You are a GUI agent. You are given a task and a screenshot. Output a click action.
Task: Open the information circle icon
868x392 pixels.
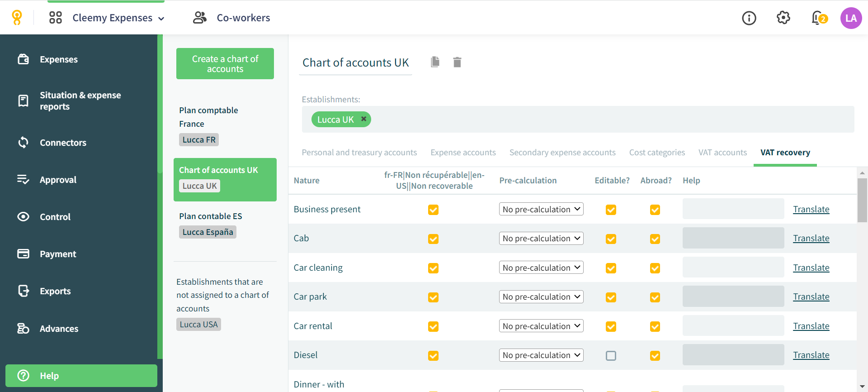point(749,18)
